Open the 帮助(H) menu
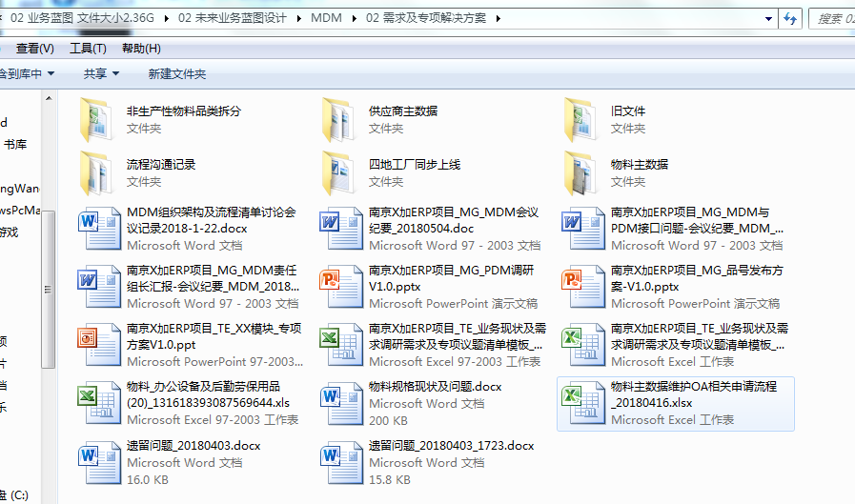The height and width of the screenshot is (504, 855). coord(141,49)
